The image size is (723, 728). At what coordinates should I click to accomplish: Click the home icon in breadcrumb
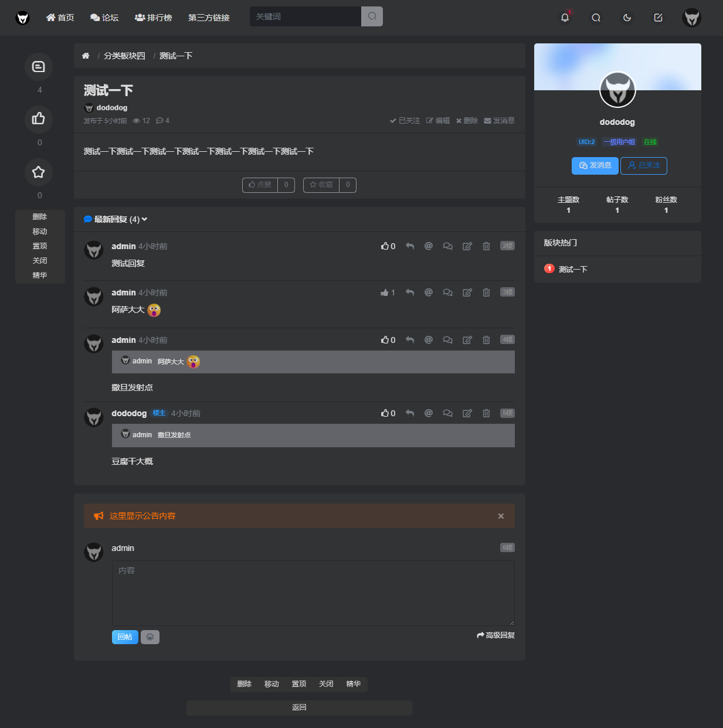pos(86,56)
